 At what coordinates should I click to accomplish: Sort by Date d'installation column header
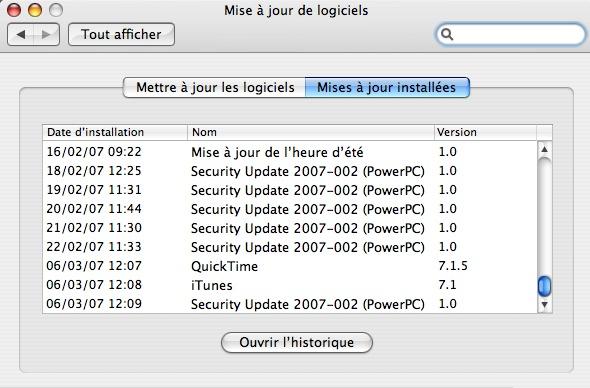(x=115, y=132)
